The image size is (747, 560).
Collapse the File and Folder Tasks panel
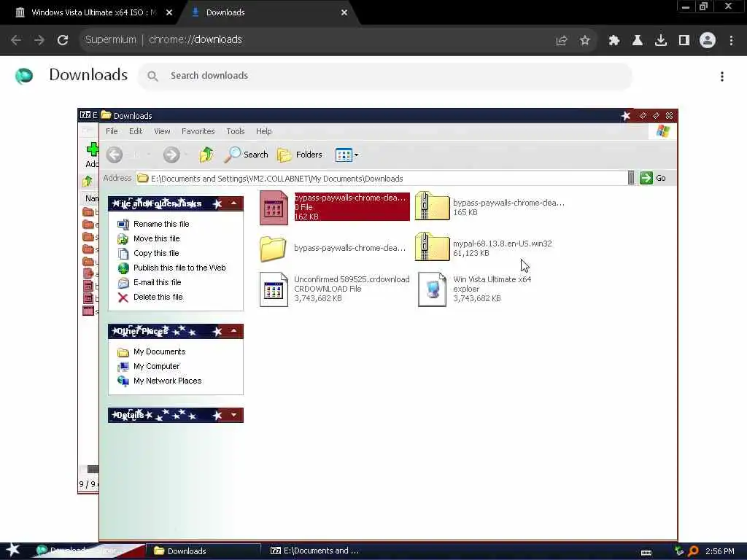(233, 203)
